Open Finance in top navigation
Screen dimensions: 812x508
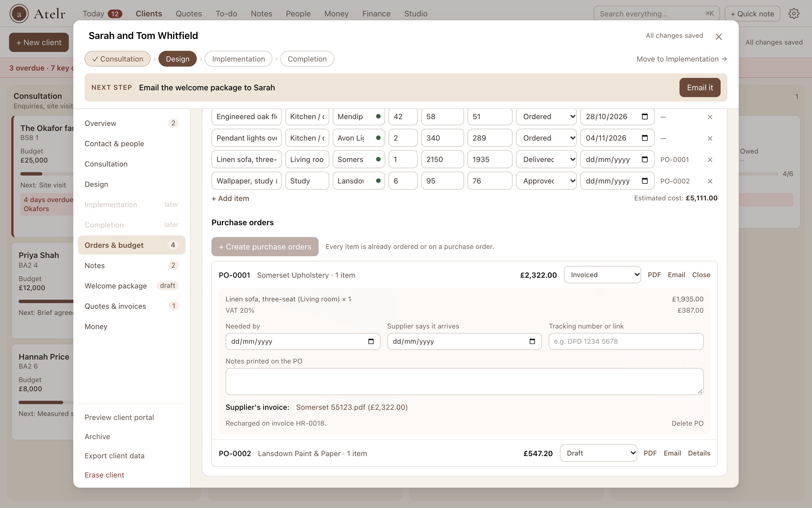tap(376, 14)
